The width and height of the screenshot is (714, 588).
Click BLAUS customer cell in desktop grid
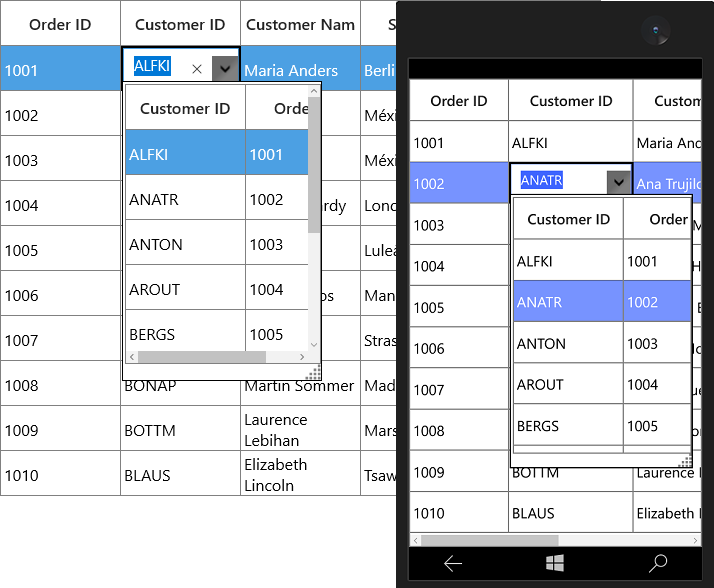click(x=180, y=474)
